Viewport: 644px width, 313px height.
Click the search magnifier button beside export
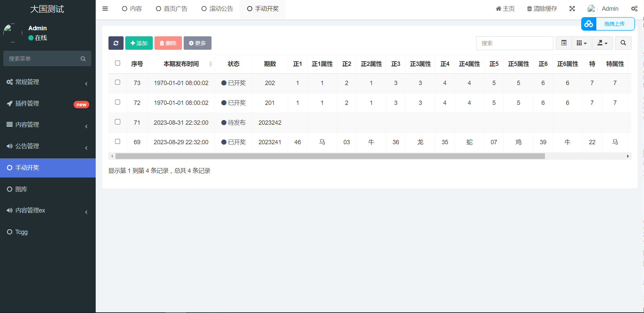pyautogui.click(x=623, y=43)
